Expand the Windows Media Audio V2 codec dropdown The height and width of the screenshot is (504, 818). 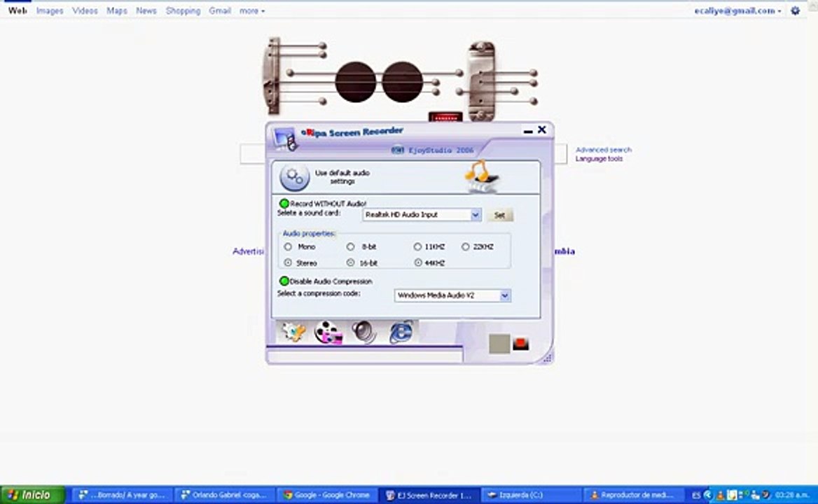[x=504, y=295]
